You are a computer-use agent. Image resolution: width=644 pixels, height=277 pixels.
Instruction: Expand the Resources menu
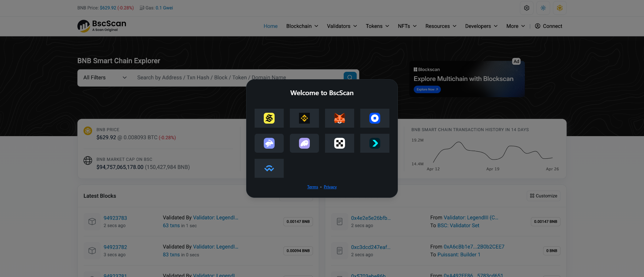(x=441, y=26)
